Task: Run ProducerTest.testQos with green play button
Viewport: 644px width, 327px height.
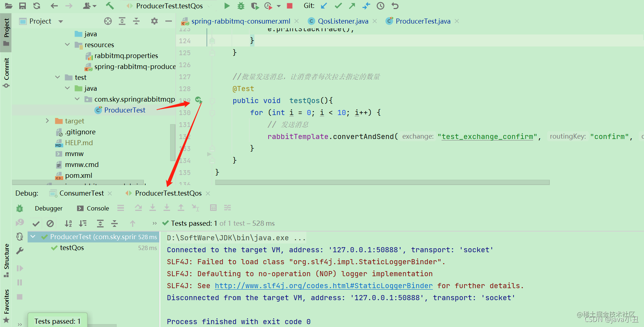Action: pos(227,6)
